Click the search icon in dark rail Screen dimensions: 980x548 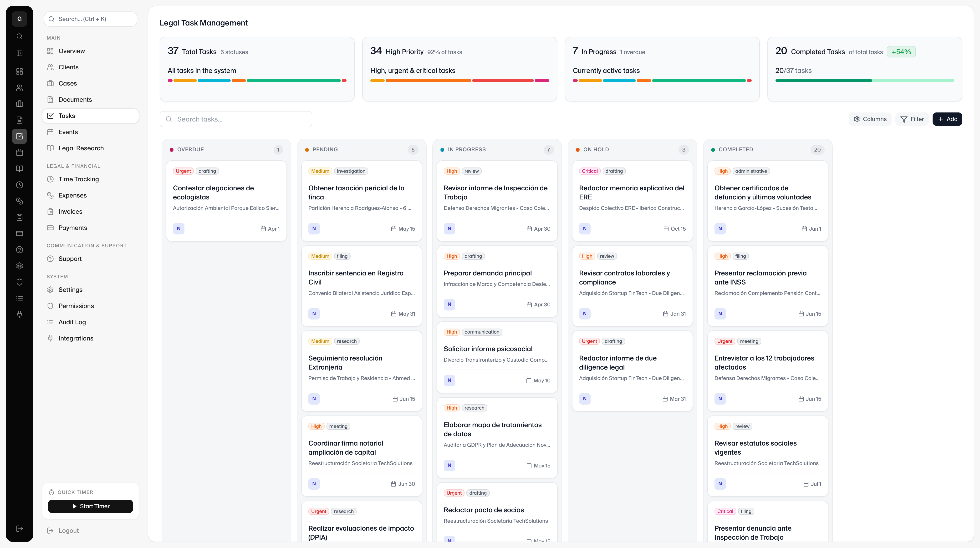click(19, 36)
